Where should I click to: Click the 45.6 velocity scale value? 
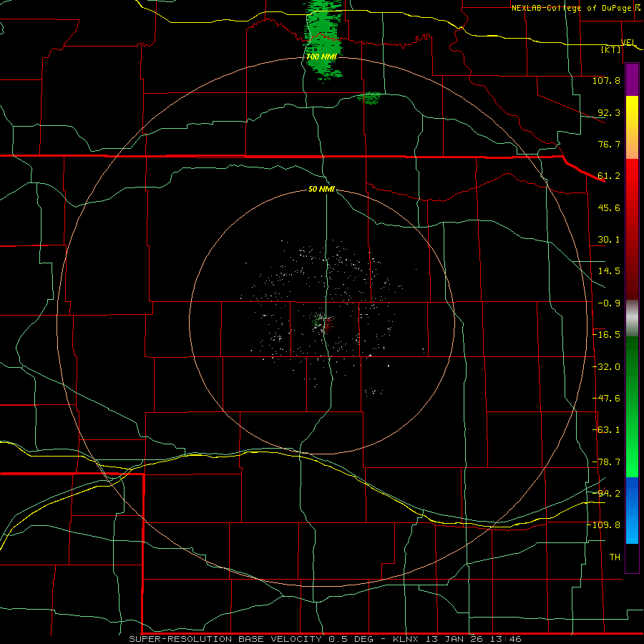609,208
